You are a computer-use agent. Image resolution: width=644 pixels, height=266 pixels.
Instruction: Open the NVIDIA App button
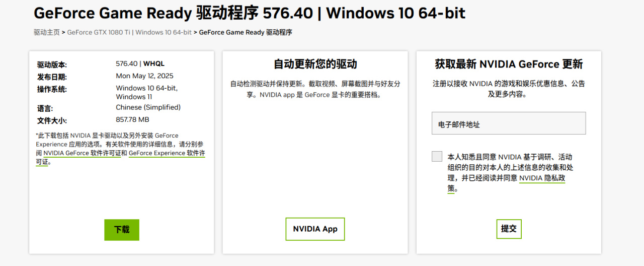pos(315,229)
